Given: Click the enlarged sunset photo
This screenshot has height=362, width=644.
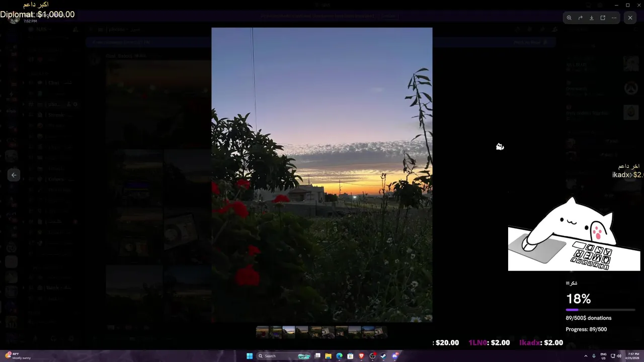Looking at the screenshot, I should pos(321,174).
